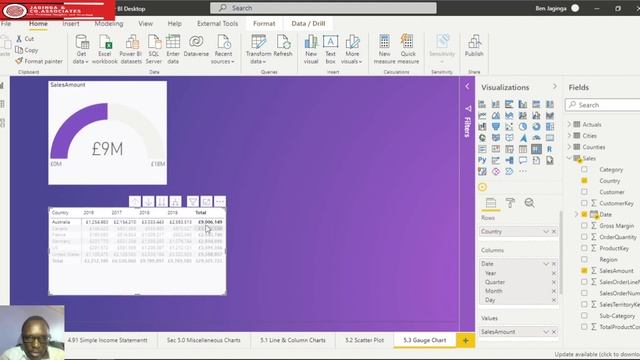Check the CustomerKey field
Screen dimensions: 640x360
(x=584, y=203)
